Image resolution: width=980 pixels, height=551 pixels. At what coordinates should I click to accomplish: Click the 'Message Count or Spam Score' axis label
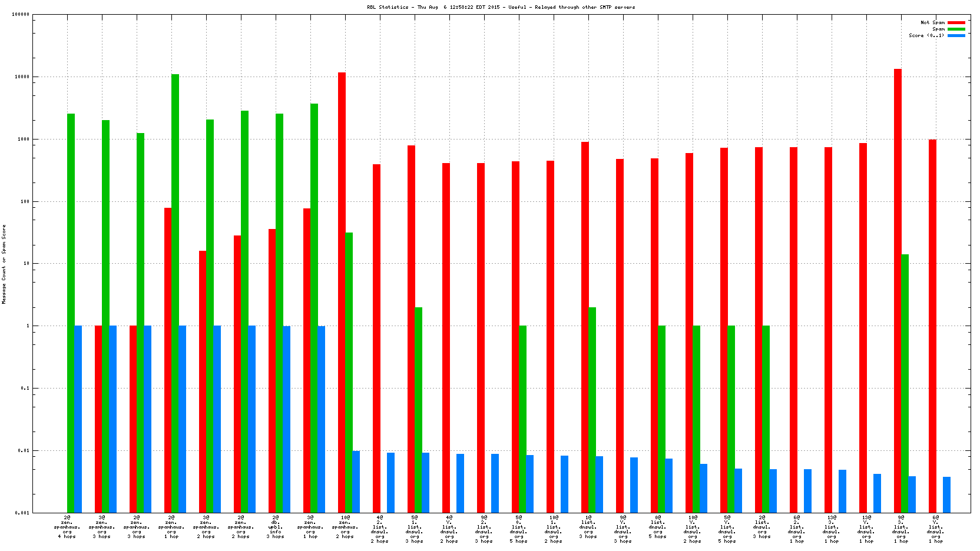[4, 264]
